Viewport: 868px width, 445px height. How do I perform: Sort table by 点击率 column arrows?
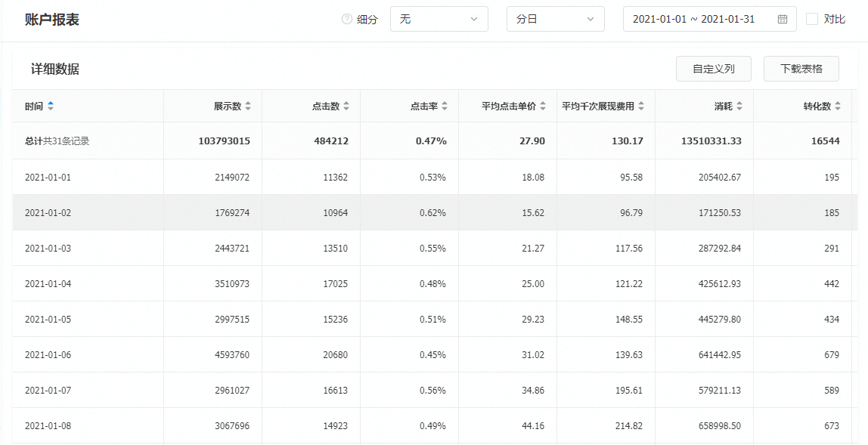click(447, 107)
